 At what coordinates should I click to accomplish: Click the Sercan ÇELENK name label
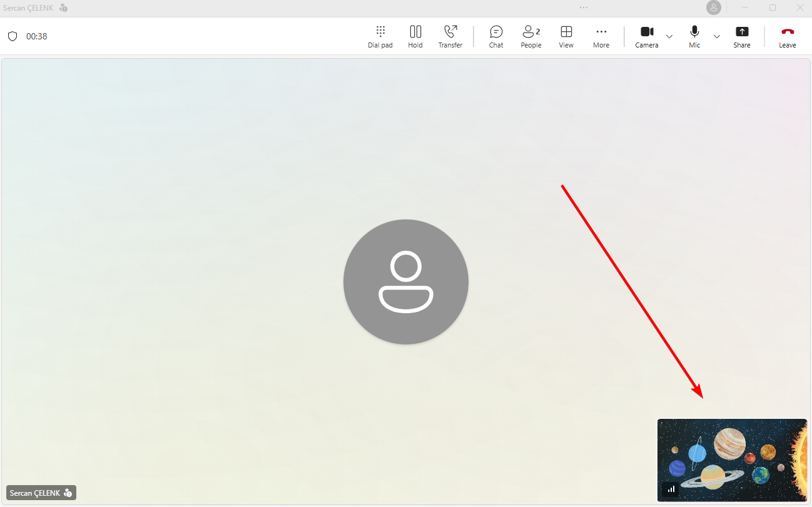pos(35,493)
